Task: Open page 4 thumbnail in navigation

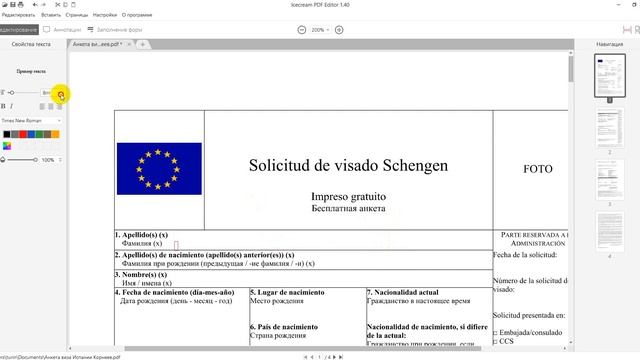Action: [x=610, y=231]
